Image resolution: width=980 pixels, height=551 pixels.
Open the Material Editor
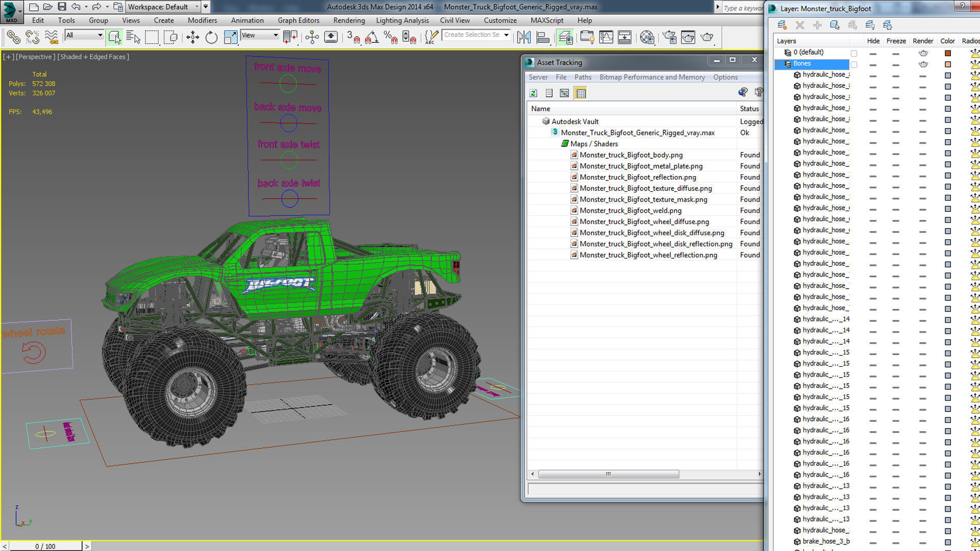point(647,37)
